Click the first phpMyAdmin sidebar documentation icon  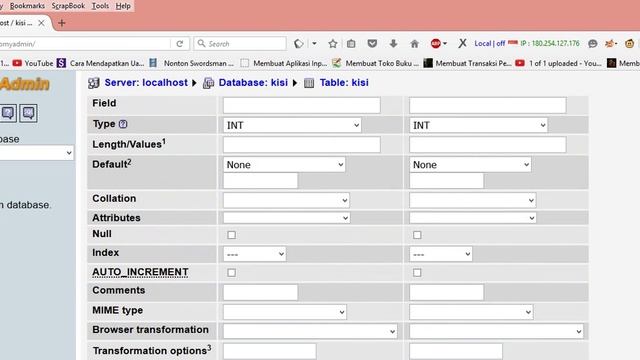pyautogui.click(x=8, y=113)
